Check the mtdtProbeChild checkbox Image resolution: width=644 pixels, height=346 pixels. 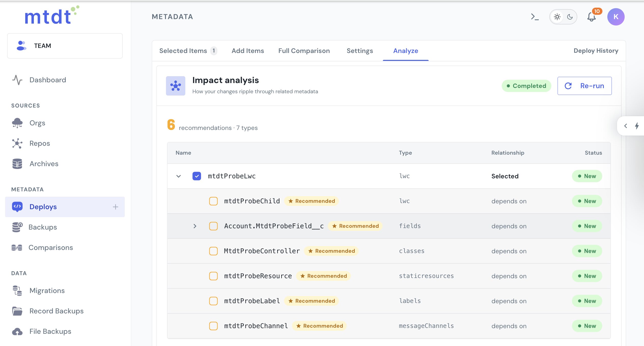(213, 201)
